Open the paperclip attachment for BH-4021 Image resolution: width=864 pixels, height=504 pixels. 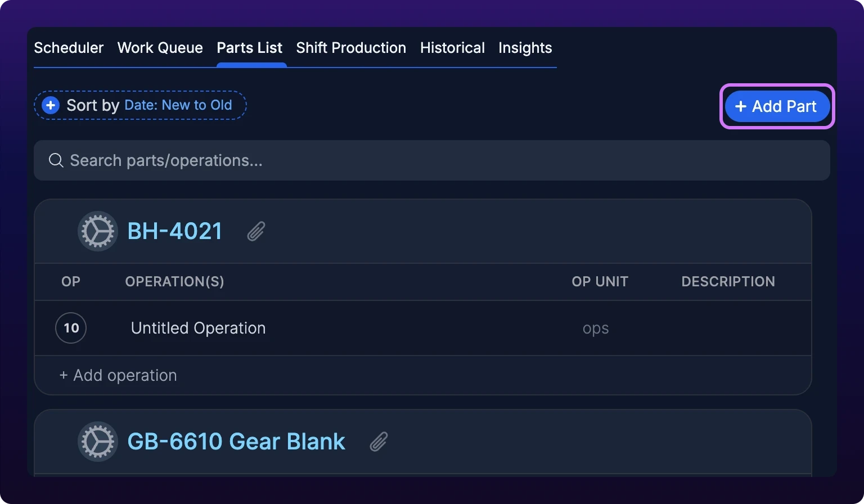[x=256, y=231]
